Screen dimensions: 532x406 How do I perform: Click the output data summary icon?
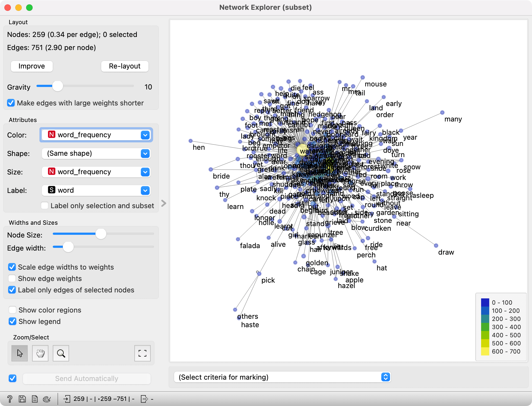144,399
